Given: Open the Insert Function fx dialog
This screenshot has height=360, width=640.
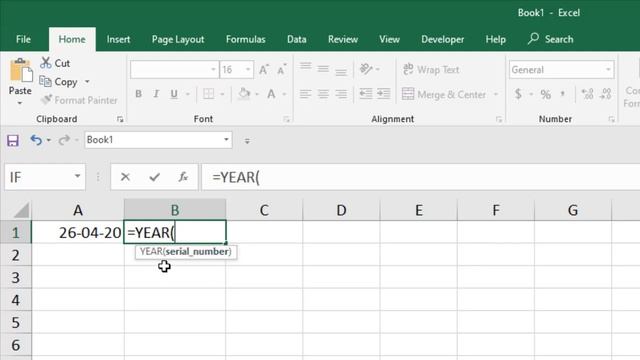Looking at the screenshot, I should point(183,177).
